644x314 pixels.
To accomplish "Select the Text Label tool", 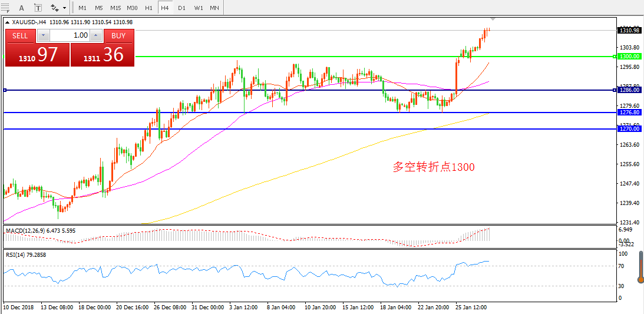I will 38,8.
